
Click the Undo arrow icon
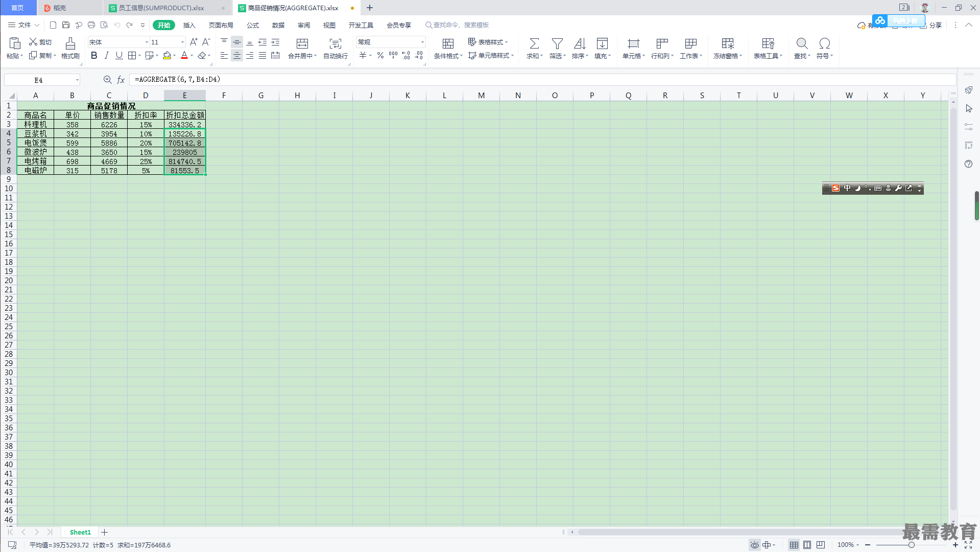click(117, 25)
